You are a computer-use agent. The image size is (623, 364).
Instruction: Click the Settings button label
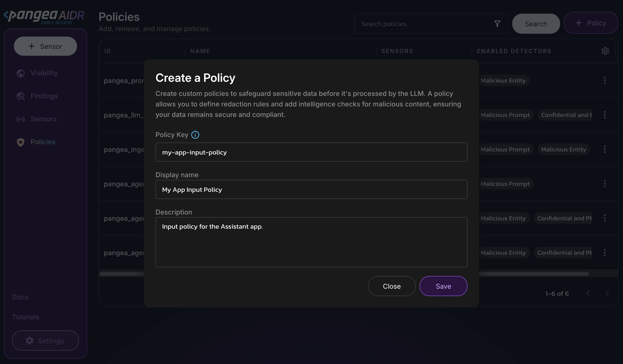click(x=51, y=341)
